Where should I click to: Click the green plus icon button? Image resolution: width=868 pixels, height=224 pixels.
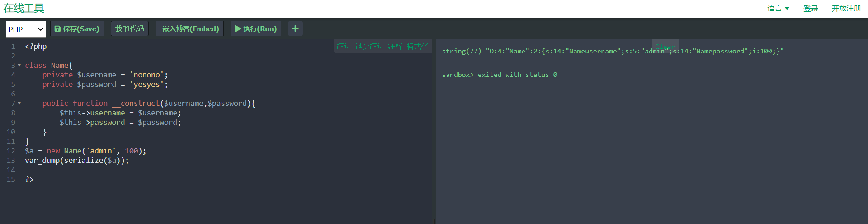click(x=295, y=29)
